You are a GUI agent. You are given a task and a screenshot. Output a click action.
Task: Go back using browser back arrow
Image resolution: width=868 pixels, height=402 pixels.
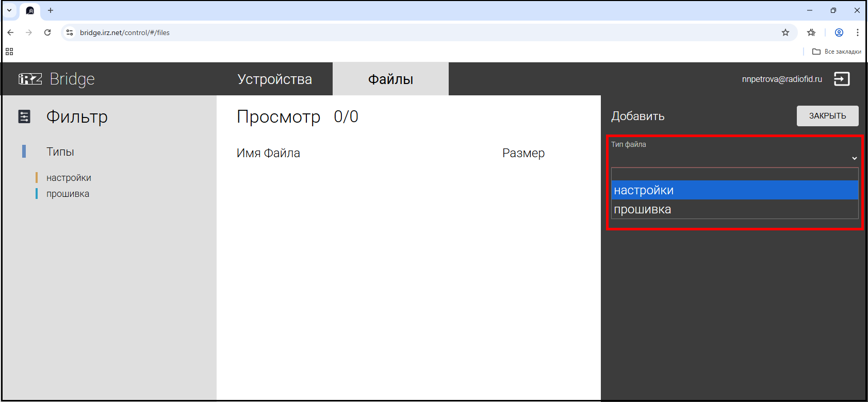pyautogui.click(x=10, y=32)
